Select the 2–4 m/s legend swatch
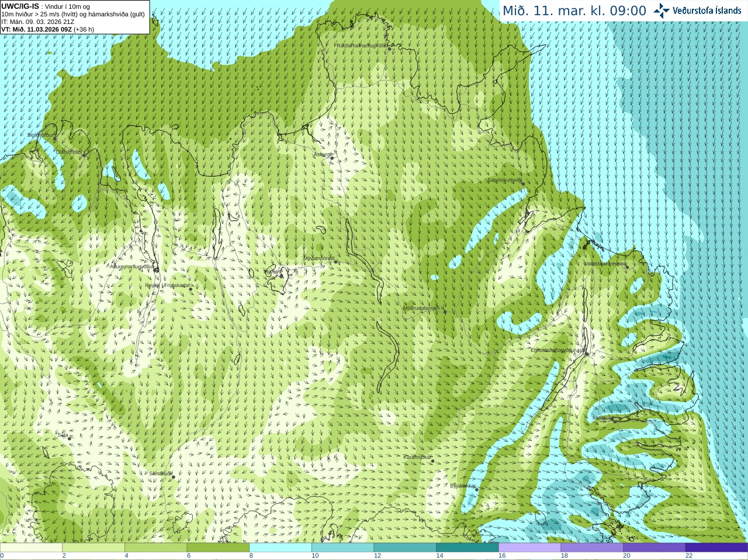 [x=93, y=548]
